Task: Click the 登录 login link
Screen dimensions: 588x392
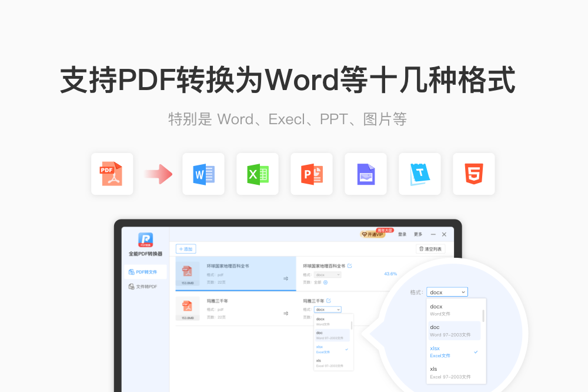Action: (x=402, y=234)
